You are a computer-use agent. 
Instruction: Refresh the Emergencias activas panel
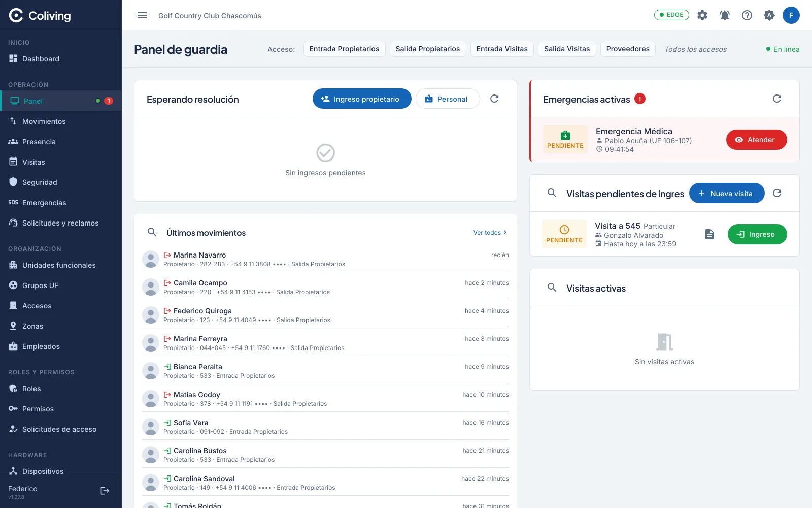click(x=777, y=99)
